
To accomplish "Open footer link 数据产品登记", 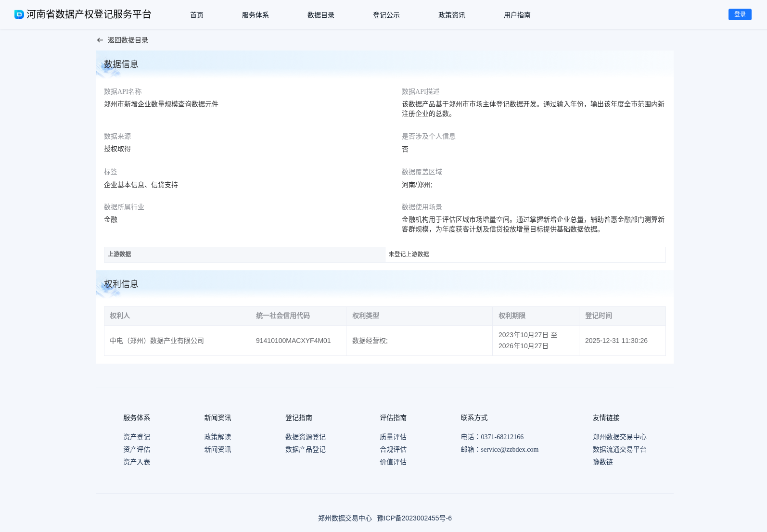I will coord(306,449).
